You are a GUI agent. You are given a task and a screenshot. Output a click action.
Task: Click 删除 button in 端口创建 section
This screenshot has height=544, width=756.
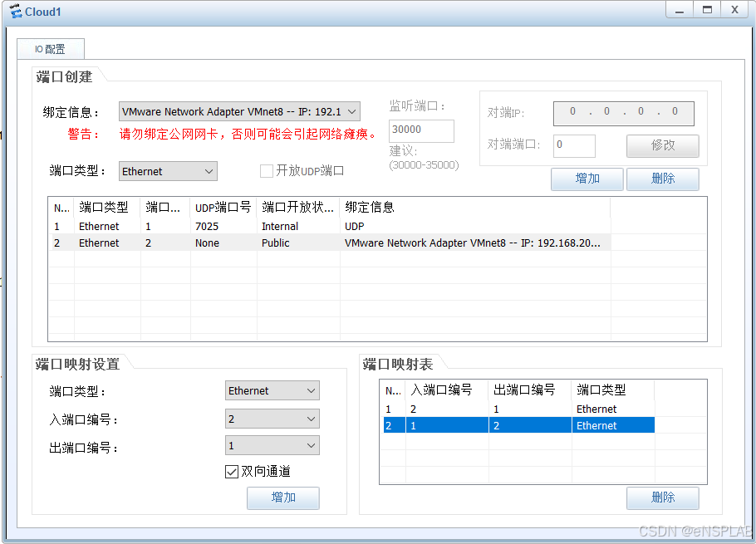(662, 179)
